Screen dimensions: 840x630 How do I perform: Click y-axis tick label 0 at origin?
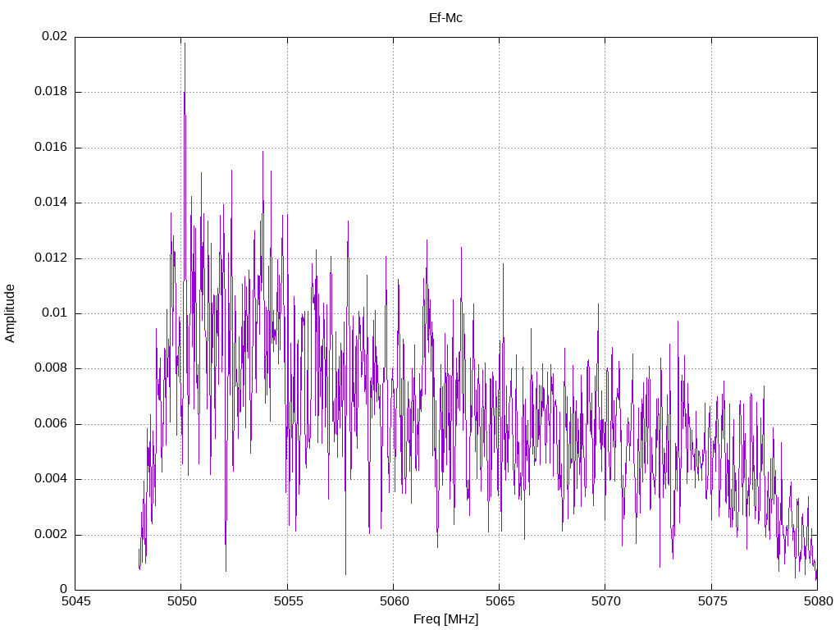64,589
